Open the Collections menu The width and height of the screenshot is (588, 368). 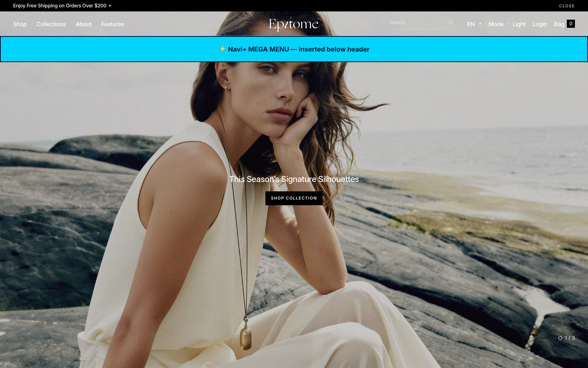[51, 24]
